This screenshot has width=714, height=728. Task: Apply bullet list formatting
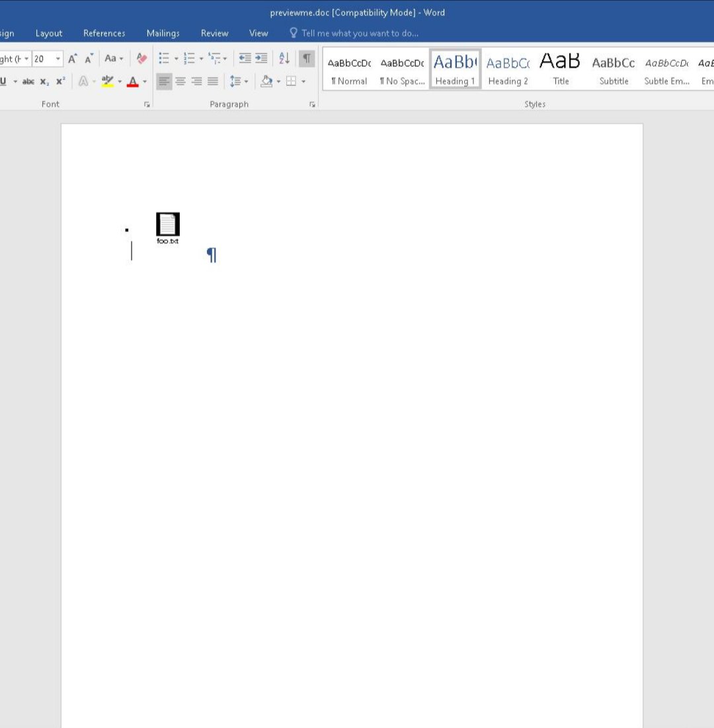pyautogui.click(x=164, y=58)
